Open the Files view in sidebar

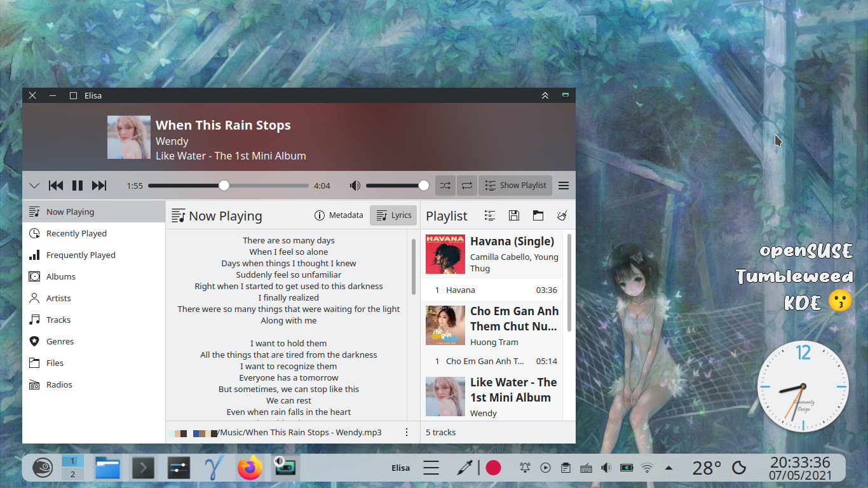(x=93, y=363)
